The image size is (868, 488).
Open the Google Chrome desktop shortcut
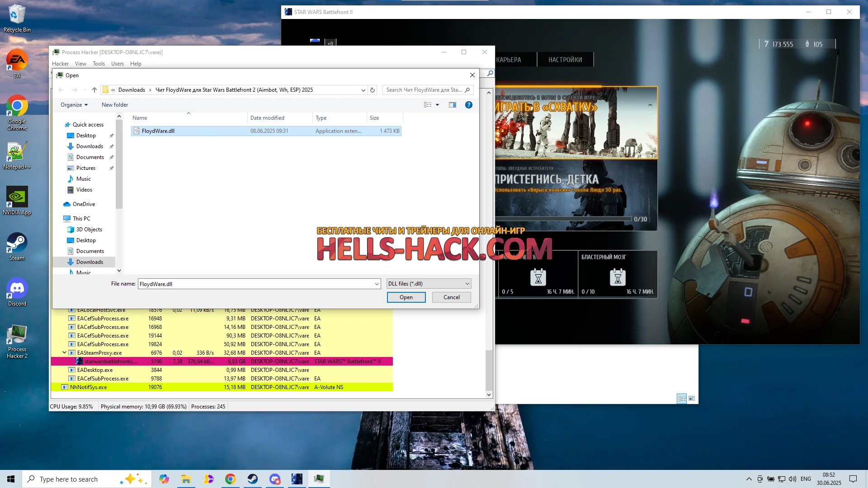point(17,113)
